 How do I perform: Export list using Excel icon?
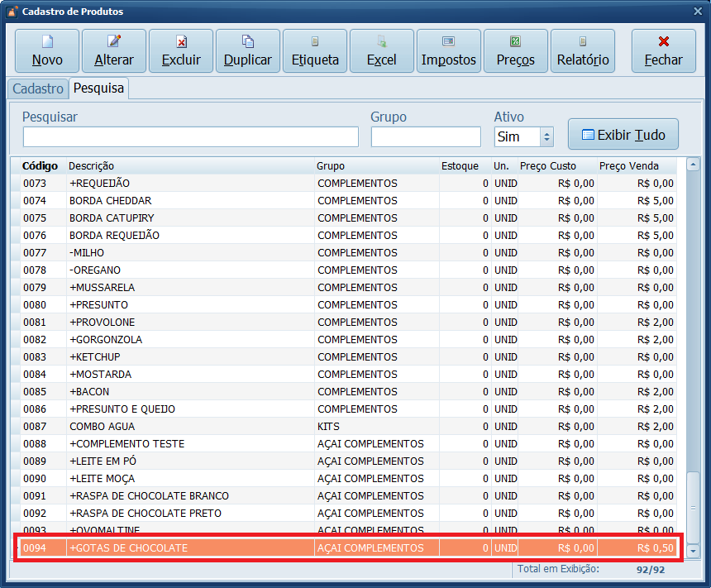[382, 51]
